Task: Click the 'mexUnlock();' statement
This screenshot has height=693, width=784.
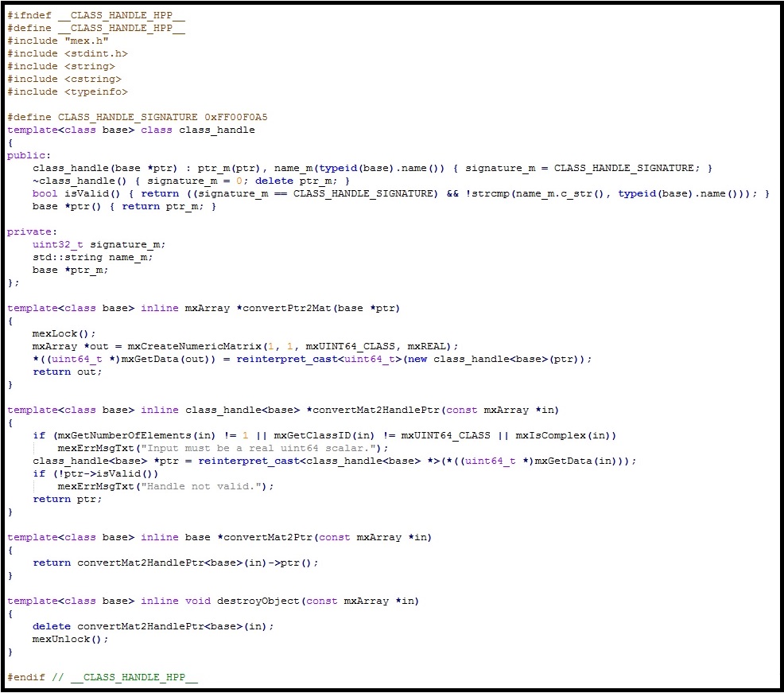Action: coord(71,640)
